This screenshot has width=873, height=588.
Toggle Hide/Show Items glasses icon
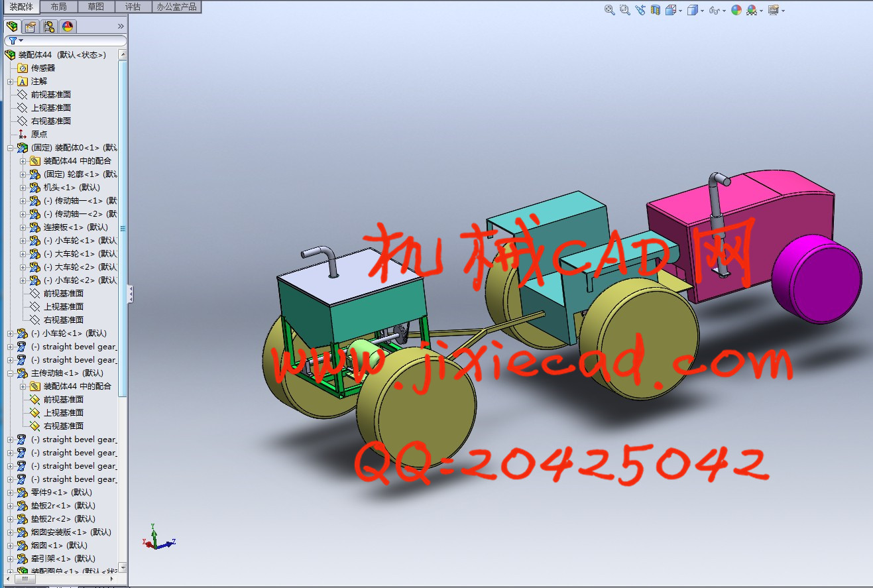coord(714,10)
